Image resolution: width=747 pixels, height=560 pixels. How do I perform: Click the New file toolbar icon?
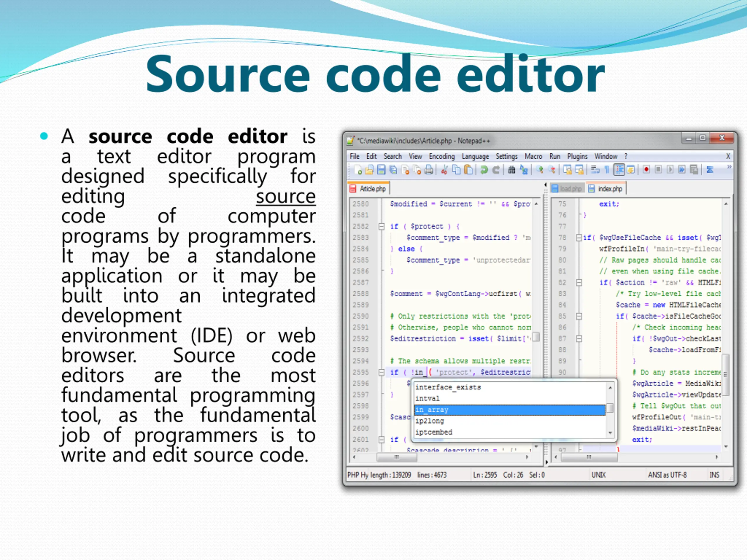point(358,169)
